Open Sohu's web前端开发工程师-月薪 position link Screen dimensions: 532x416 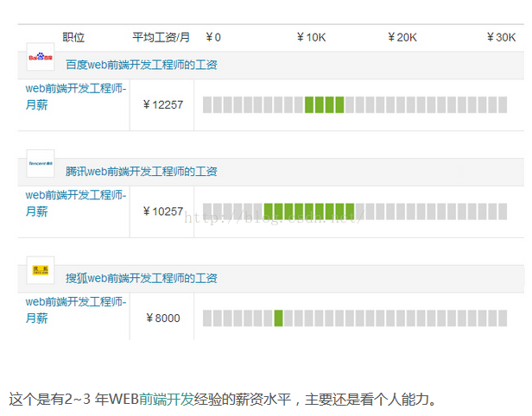coord(76,310)
